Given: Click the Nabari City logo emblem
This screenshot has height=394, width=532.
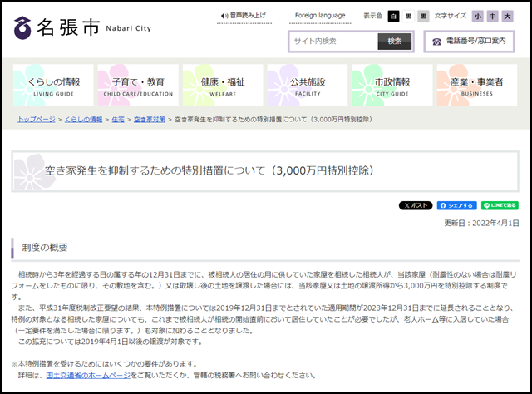Looking at the screenshot, I should pyautogui.click(x=22, y=27).
